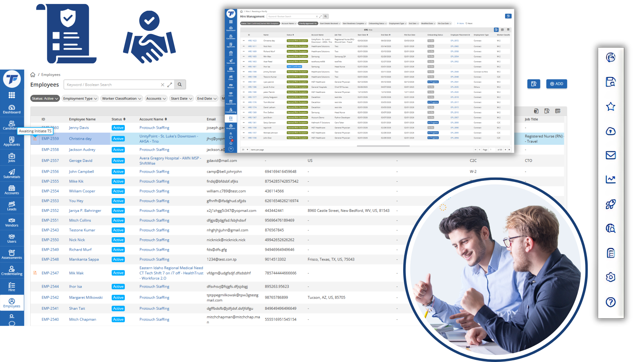
Task: Open the Submittals sidebar icon
Action: click(x=12, y=174)
